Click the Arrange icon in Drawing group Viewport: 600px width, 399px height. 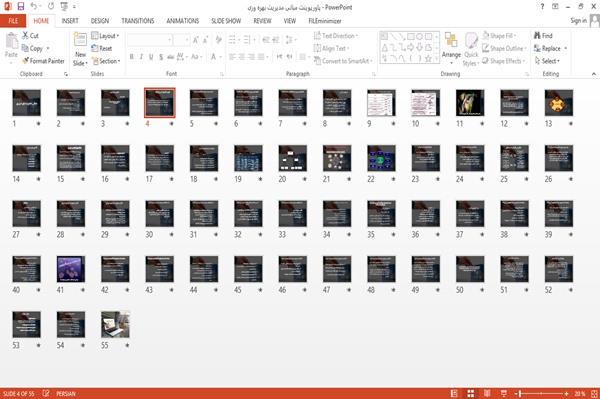click(x=451, y=40)
